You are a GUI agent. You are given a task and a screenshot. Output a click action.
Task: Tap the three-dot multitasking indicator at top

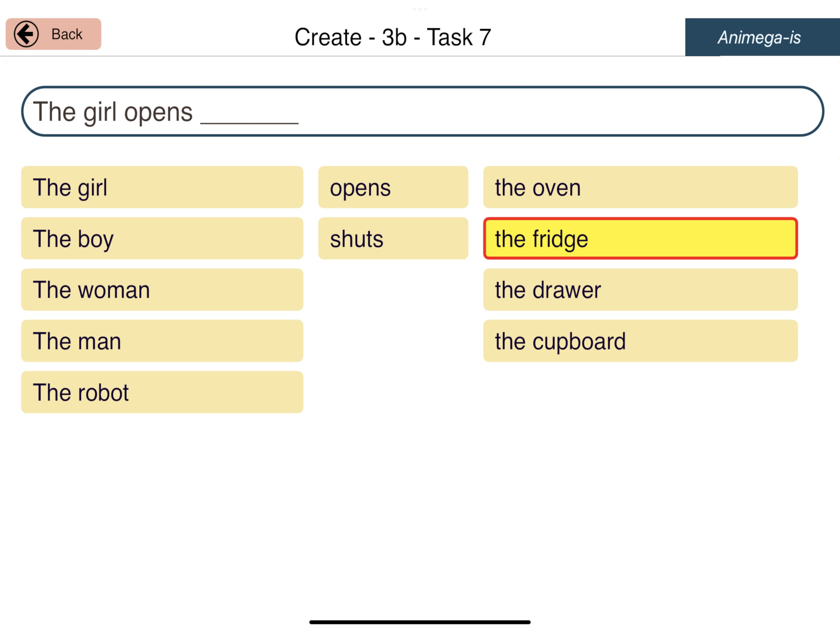tap(420, 9)
